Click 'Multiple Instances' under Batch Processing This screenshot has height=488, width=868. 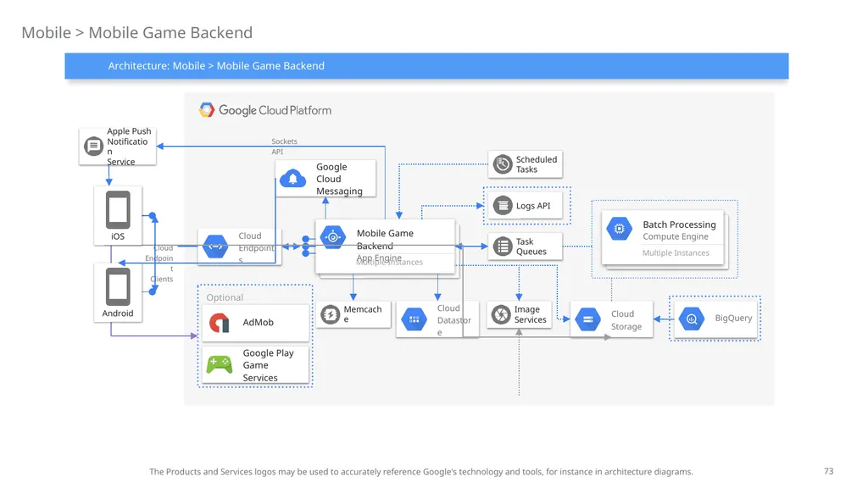click(x=676, y=252)
